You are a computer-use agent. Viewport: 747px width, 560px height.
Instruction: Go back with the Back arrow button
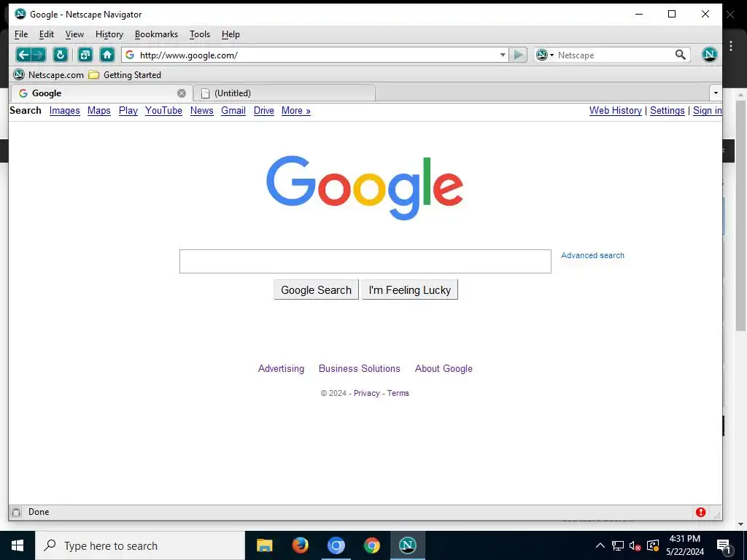[23, 55]
